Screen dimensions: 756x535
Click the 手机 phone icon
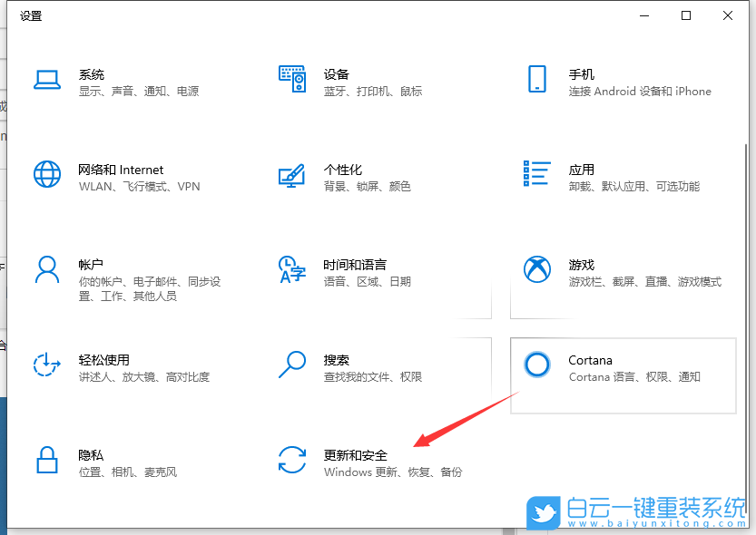pyautogui.click(x=537, y=80)
